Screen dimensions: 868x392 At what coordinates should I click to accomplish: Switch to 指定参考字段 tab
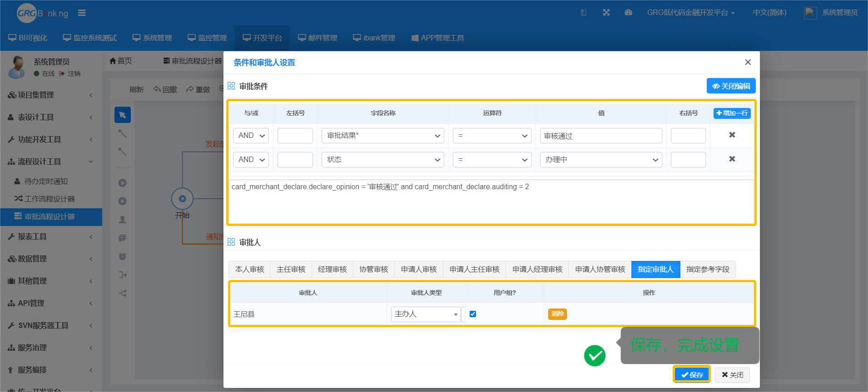pyautogui.click(x=708, y=269)
